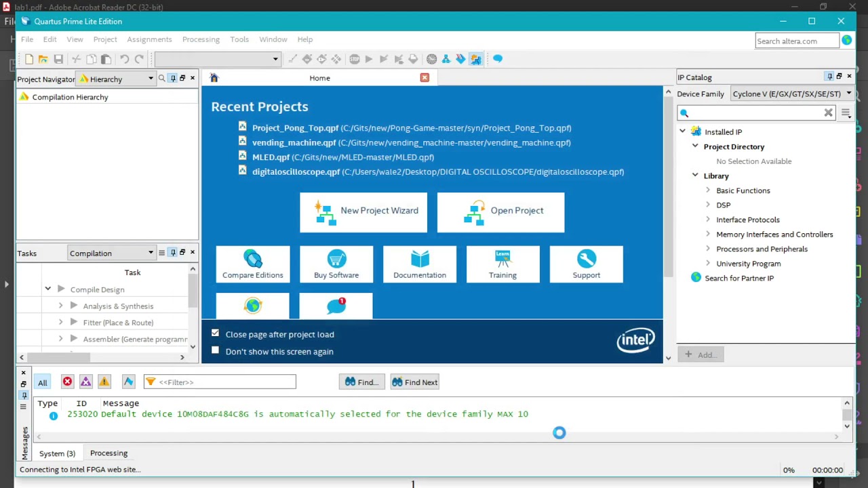The image size is (868, 488).
Task: Open the clock-shaped Timing Analyzer toolbar icon
Action: point(431,60)
